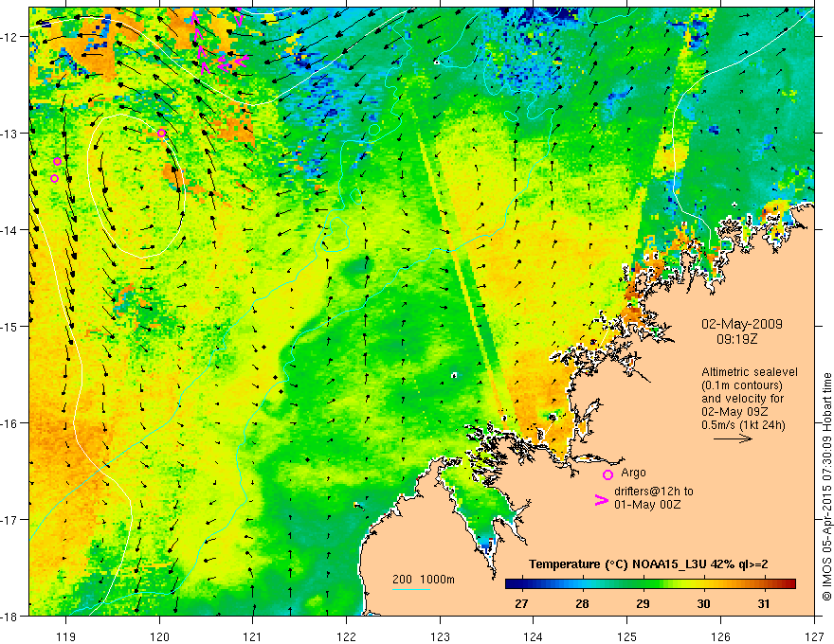Click the '(0.1m contours)' caption line

coord(742,385)
